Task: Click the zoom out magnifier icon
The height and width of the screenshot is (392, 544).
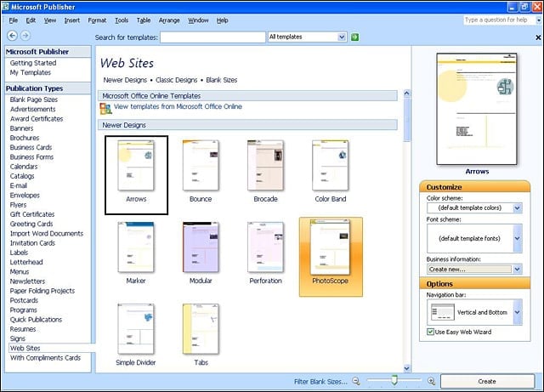Action: (356, 381)
